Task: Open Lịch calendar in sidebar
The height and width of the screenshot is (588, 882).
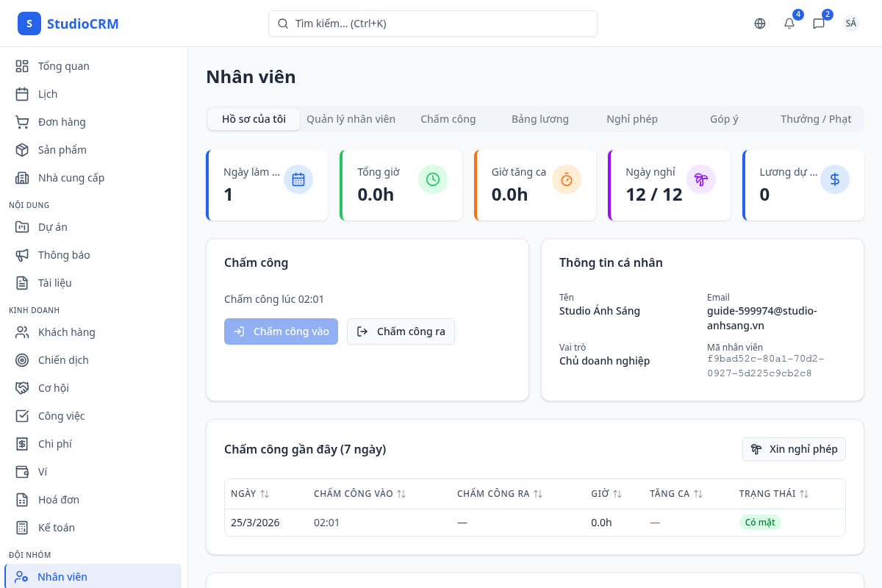Action: [x=48, y=94]
